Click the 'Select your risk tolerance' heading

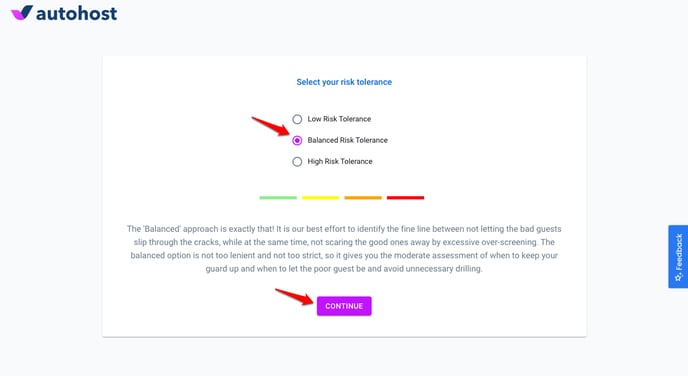344,82
